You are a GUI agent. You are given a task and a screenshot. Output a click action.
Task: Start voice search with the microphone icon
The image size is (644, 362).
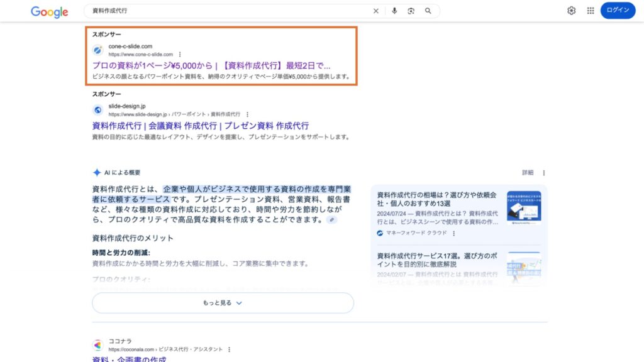coord(394,11)
